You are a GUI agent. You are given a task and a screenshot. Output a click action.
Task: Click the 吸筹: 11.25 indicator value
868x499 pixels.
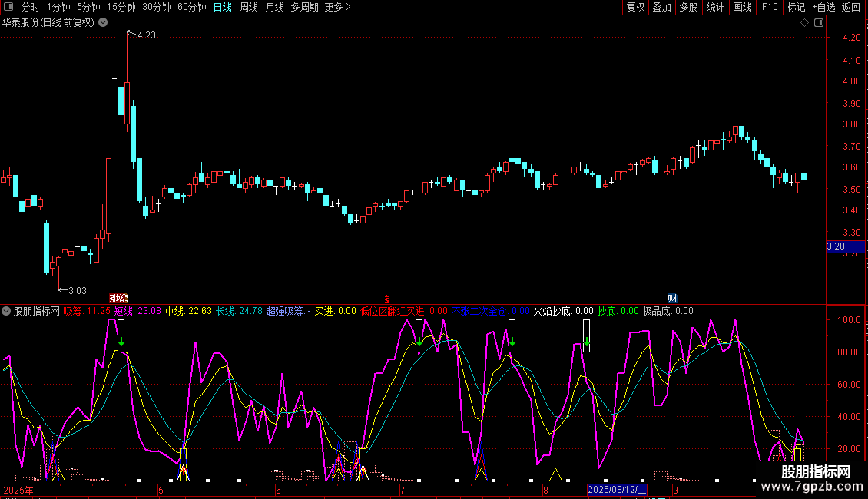click(87, 311)
